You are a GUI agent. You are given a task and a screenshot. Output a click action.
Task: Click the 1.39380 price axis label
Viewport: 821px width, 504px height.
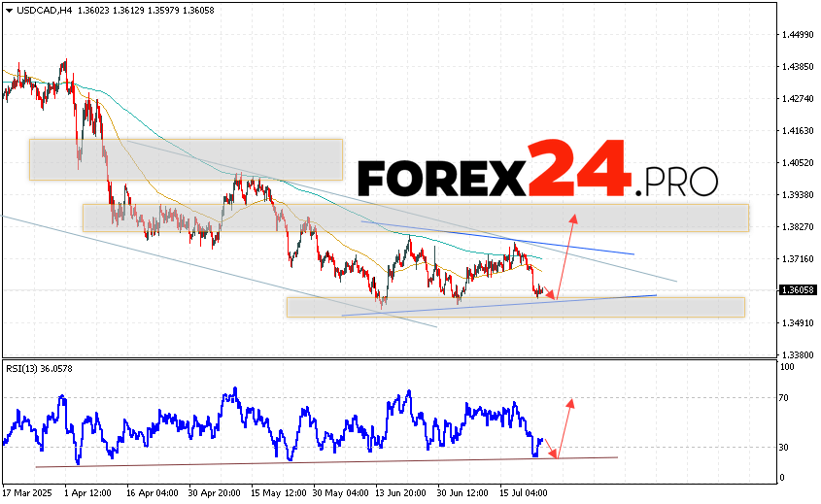tap(797, 194)
